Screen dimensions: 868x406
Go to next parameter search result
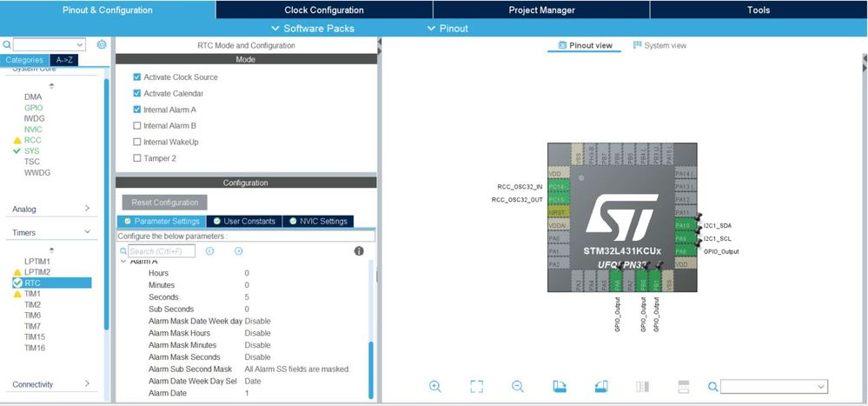coord(239,251)
